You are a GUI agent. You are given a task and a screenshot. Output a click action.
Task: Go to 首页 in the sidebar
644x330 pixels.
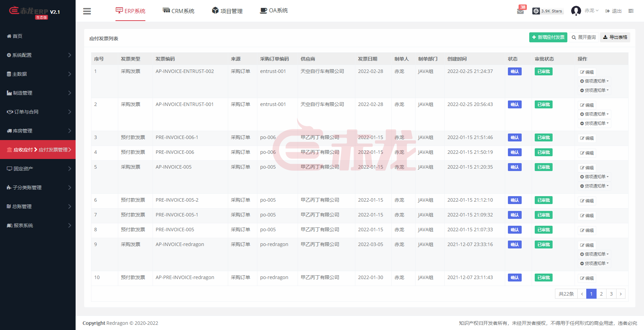coord(38,36)
